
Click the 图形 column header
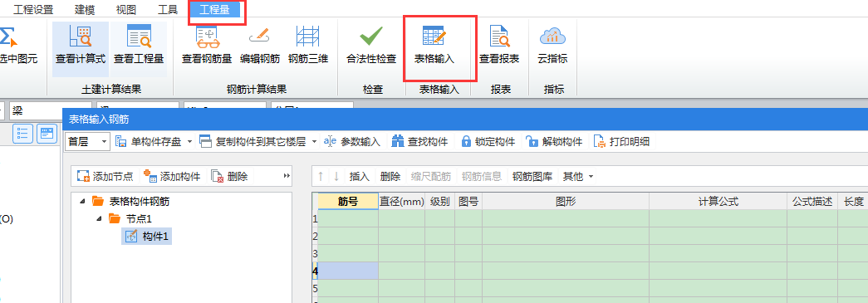[565, 202]
